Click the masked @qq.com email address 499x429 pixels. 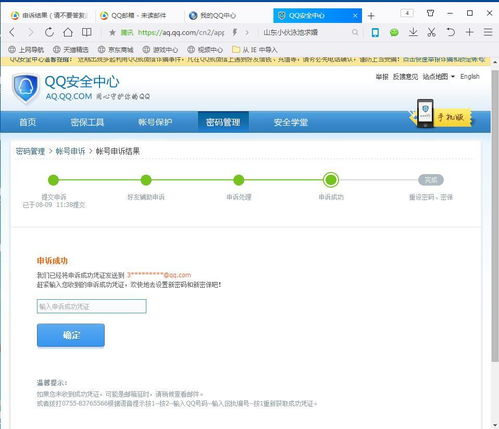159,275
